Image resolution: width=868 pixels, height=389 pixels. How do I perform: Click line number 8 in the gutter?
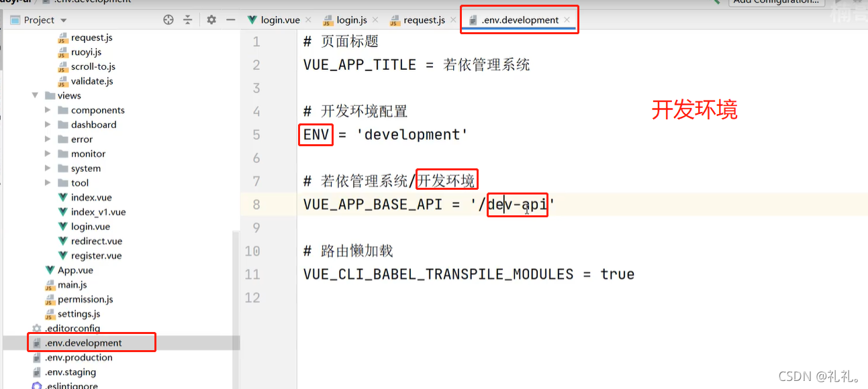[256, 205]
